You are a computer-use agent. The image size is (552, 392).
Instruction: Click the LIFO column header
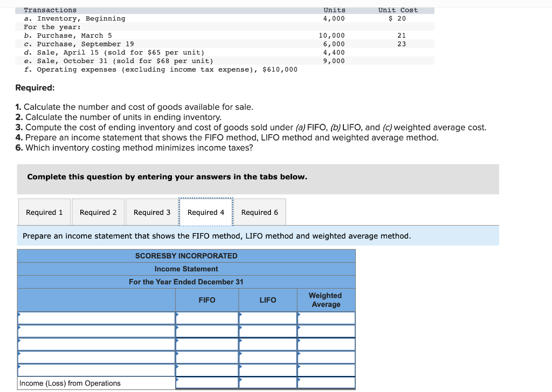tap(268, 299)
